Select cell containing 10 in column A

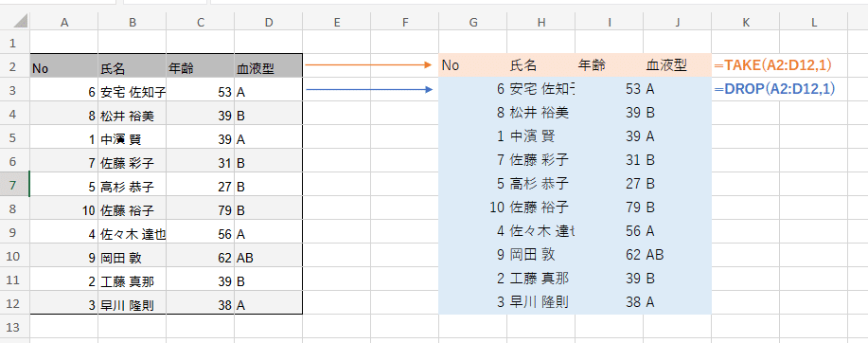click(x=64, y=208)
